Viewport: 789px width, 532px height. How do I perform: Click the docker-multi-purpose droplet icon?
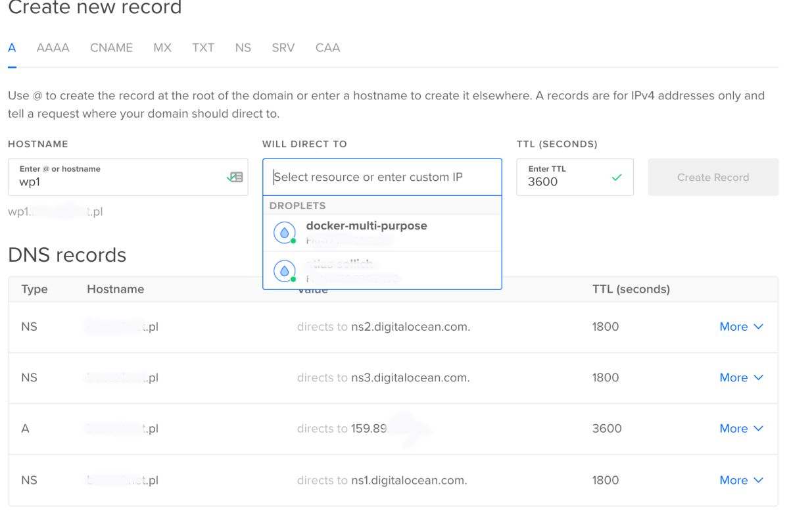click(x=284, y=232)
